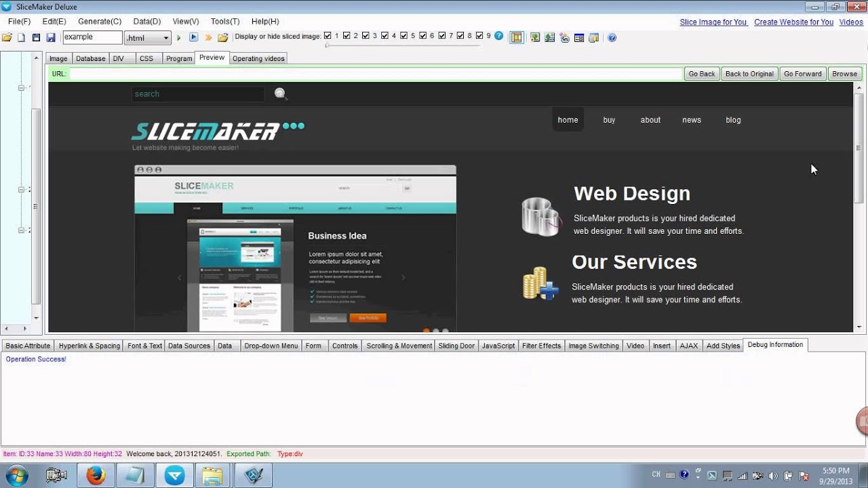Open the export folder icon next to the double arrows

[222, 37]
